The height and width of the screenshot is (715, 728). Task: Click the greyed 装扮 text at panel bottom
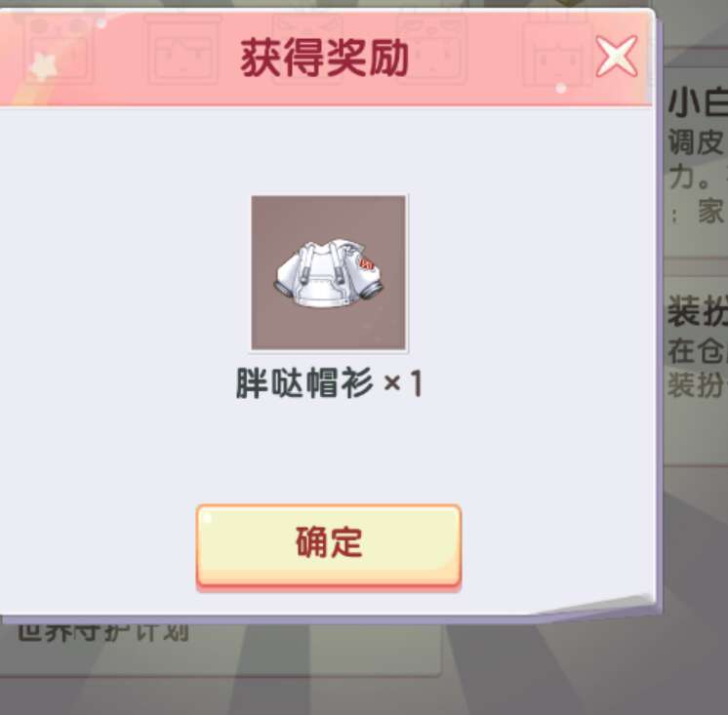click(698, 385)
